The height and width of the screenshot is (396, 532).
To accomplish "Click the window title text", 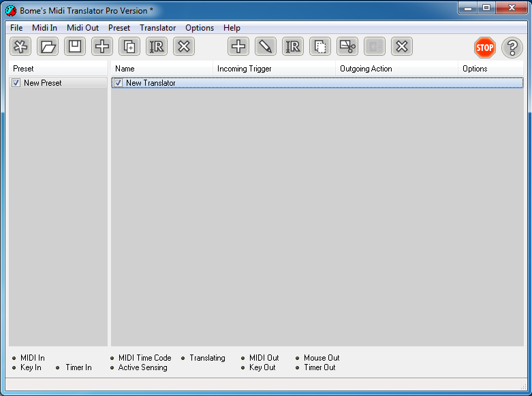I will coord(87,11).
